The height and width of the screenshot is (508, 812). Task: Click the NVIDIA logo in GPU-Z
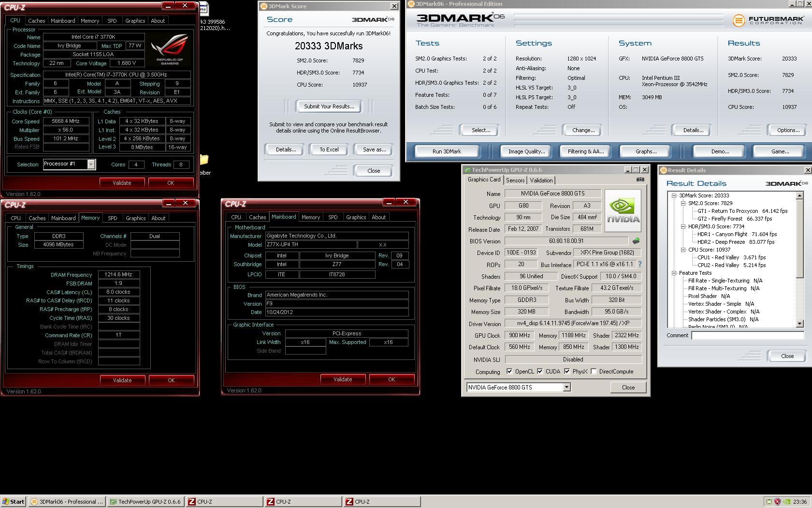(623, 210)
